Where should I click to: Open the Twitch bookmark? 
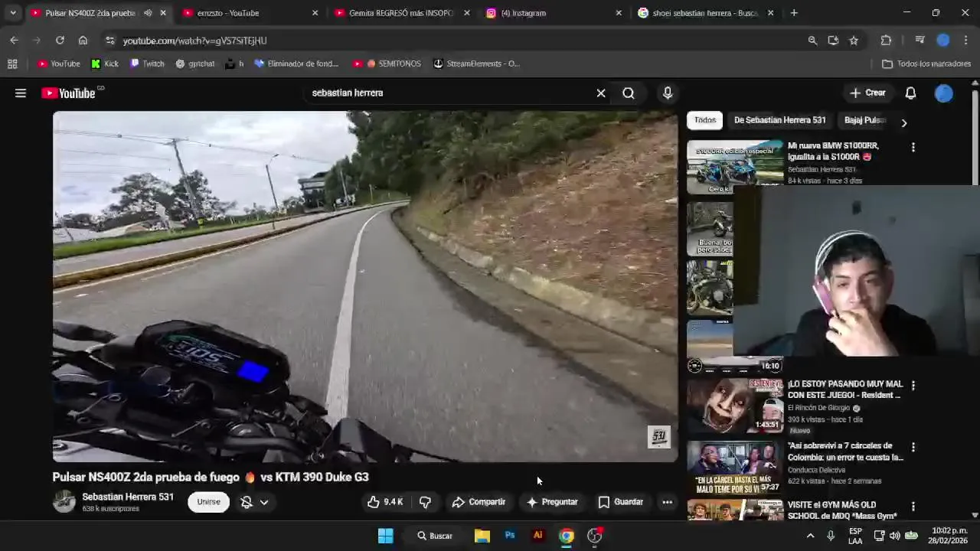pyautogui.click(x=147, y=64)
